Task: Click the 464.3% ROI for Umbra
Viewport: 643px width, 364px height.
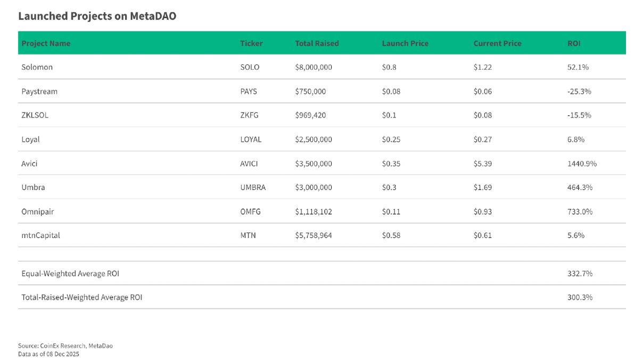Action: 580,187
